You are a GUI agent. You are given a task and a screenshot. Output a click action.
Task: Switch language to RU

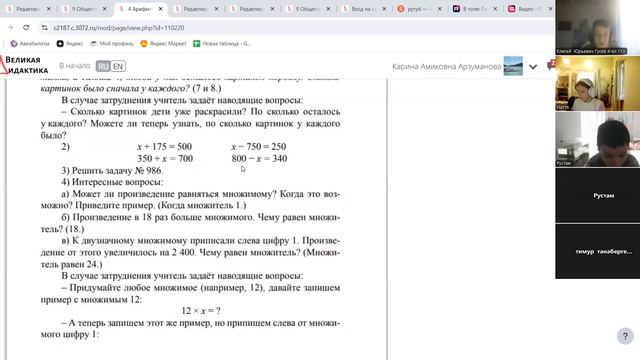point(103,66)
